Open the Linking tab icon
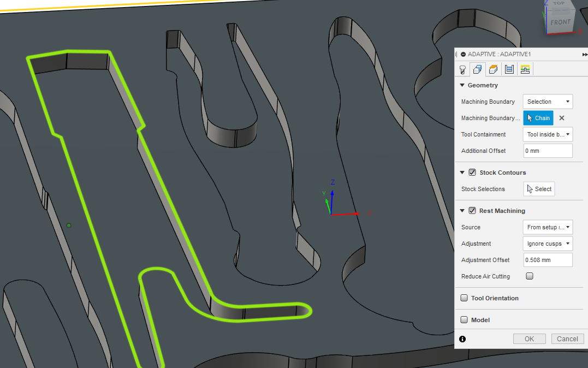The image size is (588, 368). tap(525, 69)
